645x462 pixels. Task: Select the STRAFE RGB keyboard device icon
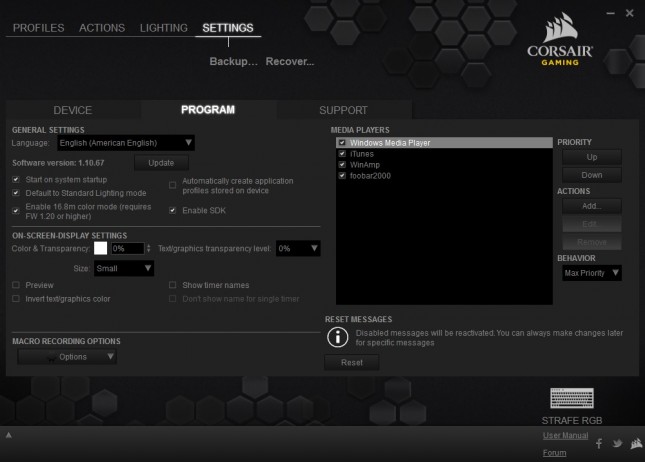(x=572, y=398)
